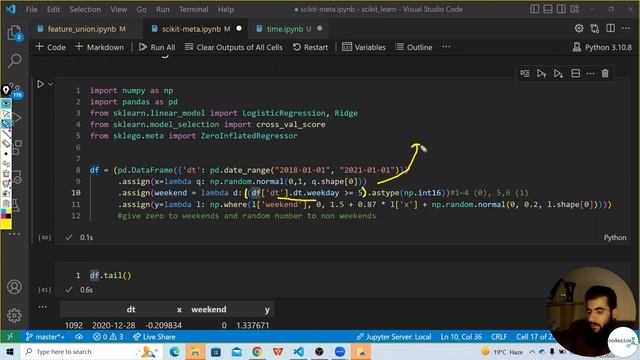The height and width of the screenshot is (360, 640).
Task: Open output more-actions ellipsis beside table
Action: pyautogui.click(x=42, y=307)
